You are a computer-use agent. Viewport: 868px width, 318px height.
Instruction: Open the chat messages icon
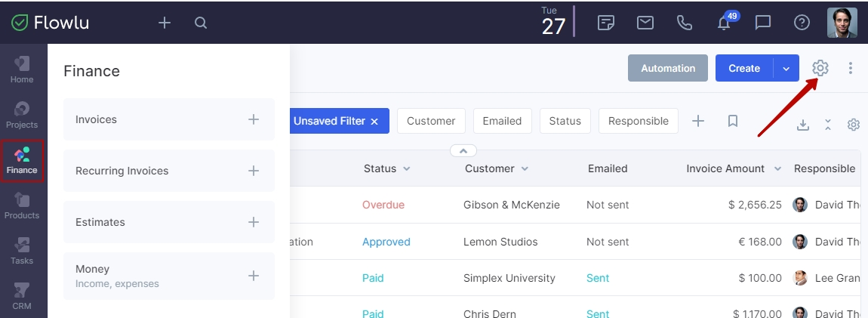click(763, 23)
